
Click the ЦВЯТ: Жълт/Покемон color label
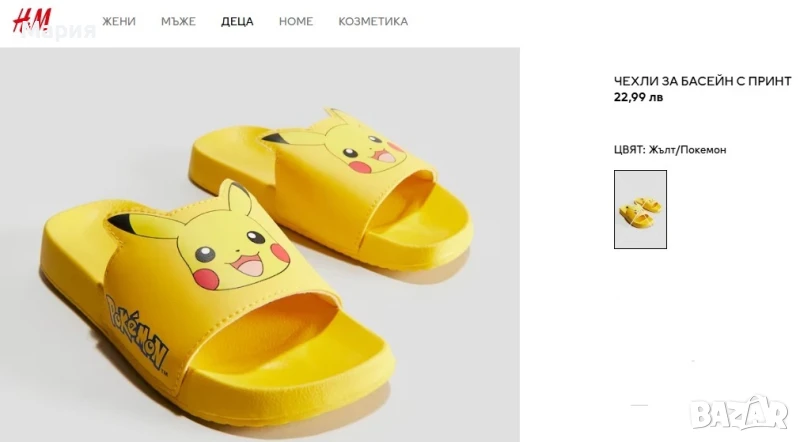click(670, 150)
